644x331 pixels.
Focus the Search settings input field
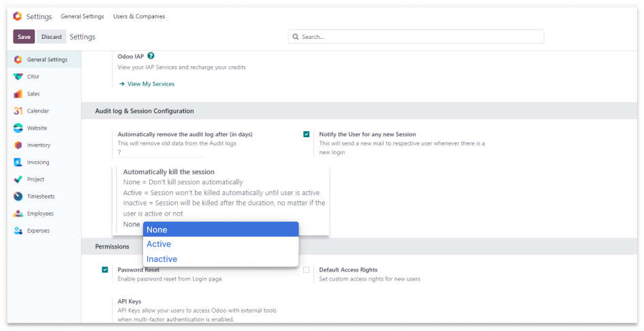419,37
